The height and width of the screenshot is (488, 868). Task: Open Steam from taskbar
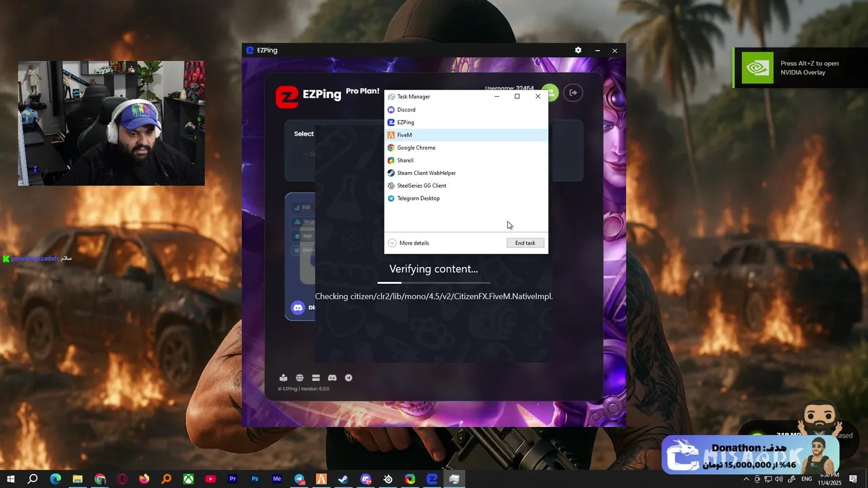click(x=343, y=479)
